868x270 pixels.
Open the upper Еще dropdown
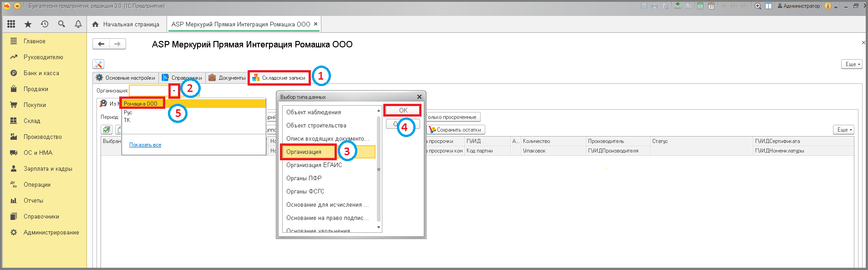[853, 64]
